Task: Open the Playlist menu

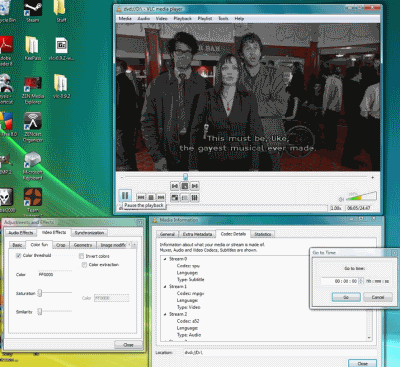Action: 205,19
